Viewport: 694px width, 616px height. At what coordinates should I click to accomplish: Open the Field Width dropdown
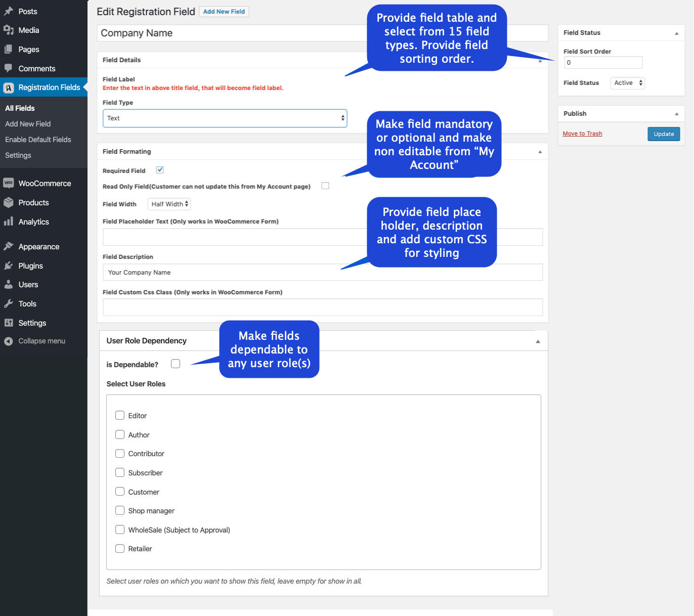point(169,204)
